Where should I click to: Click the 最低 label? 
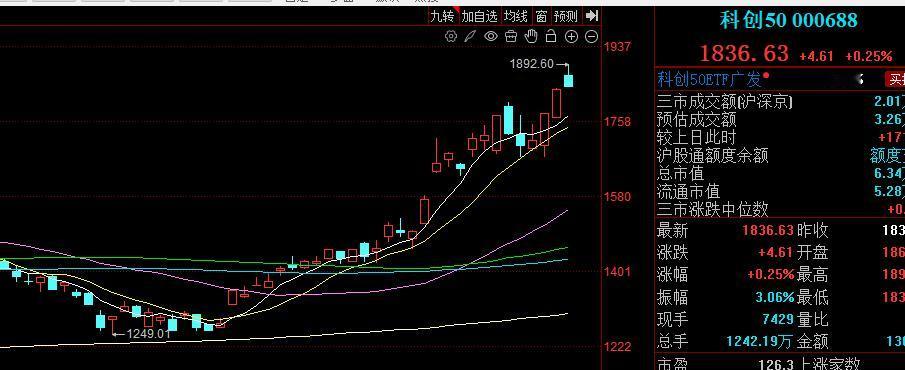click(x=813, y=297)
